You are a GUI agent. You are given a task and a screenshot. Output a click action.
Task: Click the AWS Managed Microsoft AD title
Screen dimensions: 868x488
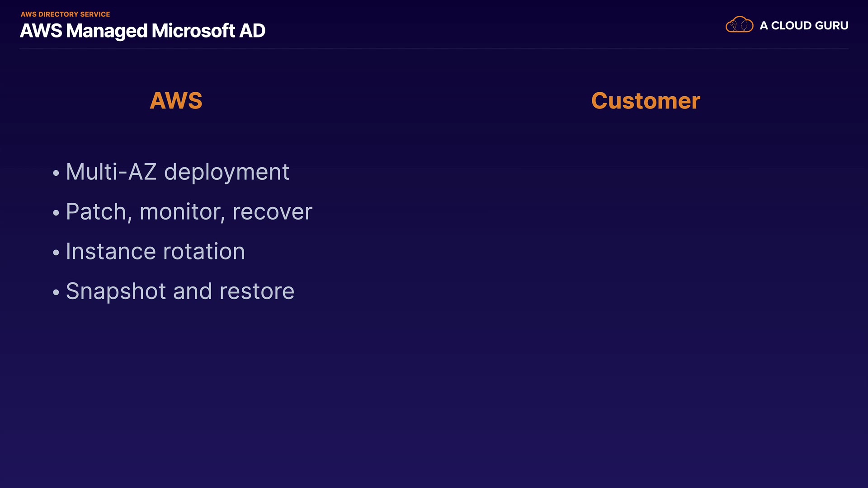(142, 31)
